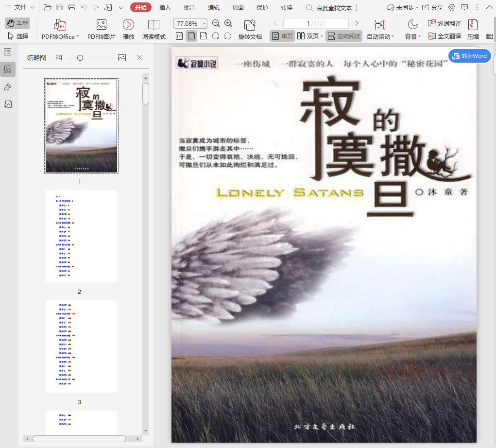This screenshot has width=496, height=448.
Task: Enable 阅读模式 reading mode
Action: coord(154,30)
